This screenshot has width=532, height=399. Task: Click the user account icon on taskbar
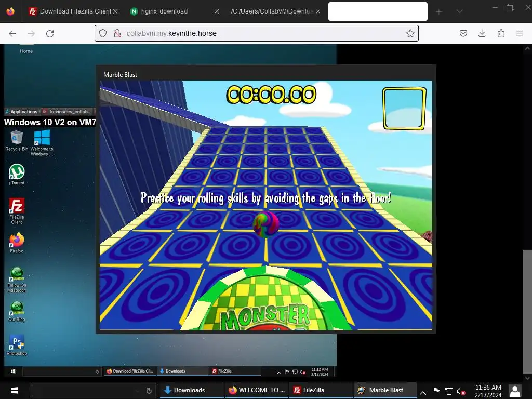[x=515, y=391]
